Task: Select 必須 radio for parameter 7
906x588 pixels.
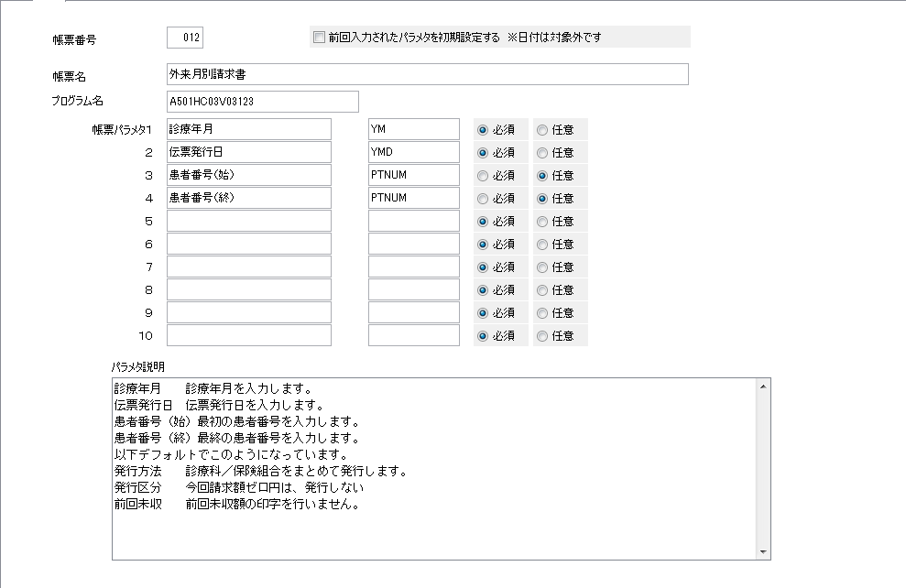Action: (483, 267)
